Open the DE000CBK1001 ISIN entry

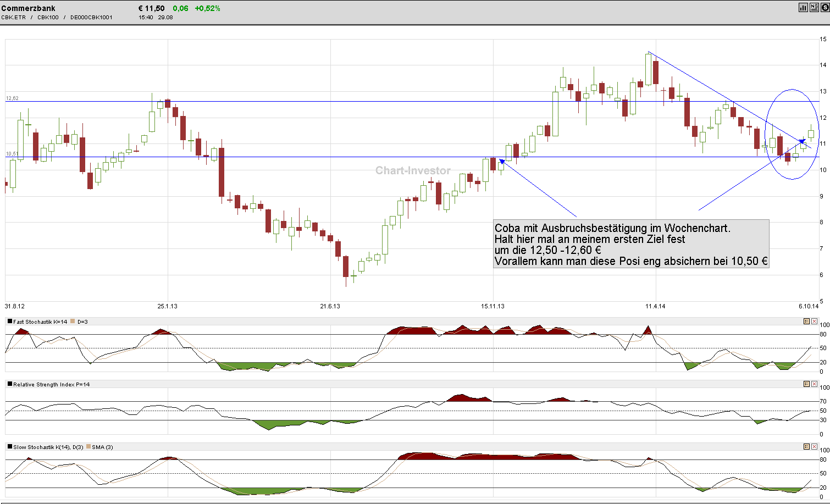tap(91, 17)
